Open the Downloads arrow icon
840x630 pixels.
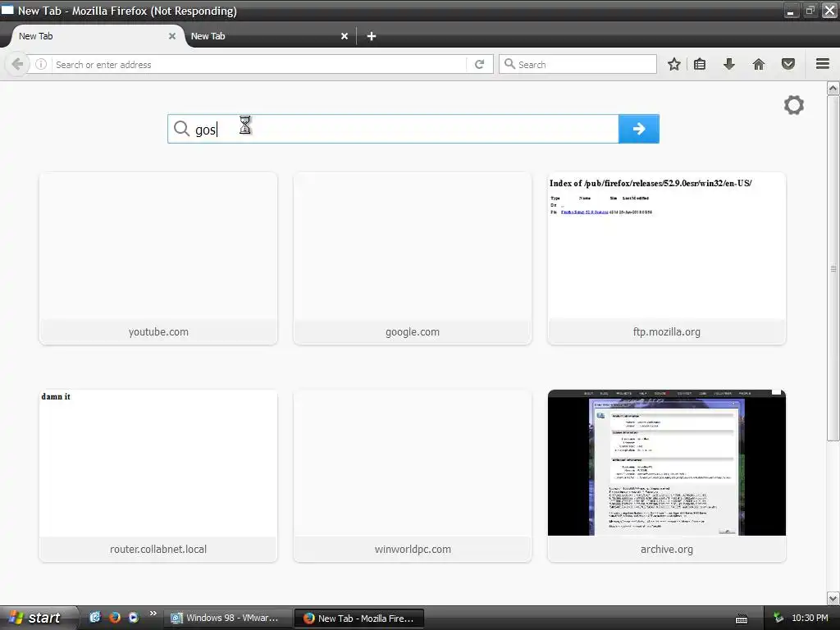(729, 64)
